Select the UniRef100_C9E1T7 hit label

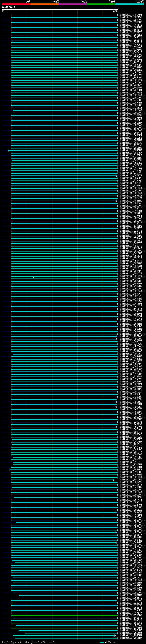tap(131, 535)
